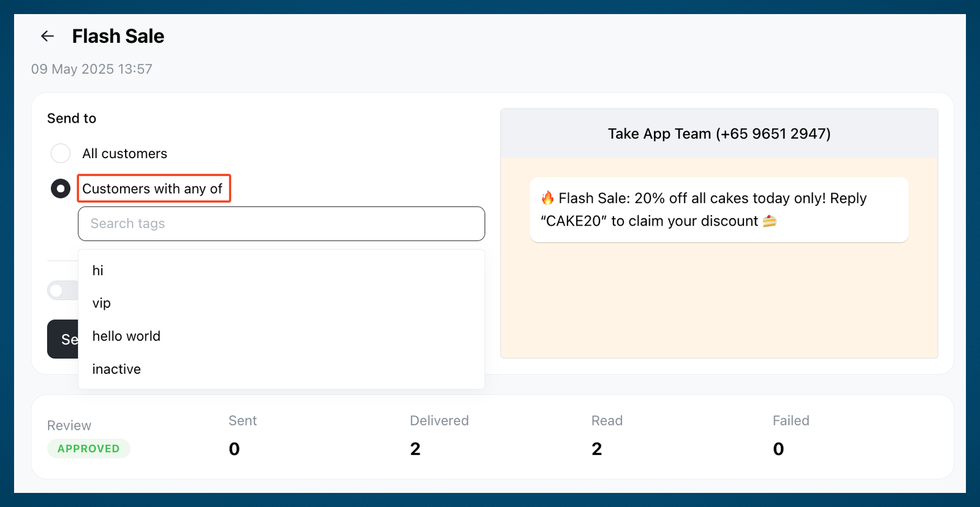Click the back arrow icon

[x=47, y=36]
